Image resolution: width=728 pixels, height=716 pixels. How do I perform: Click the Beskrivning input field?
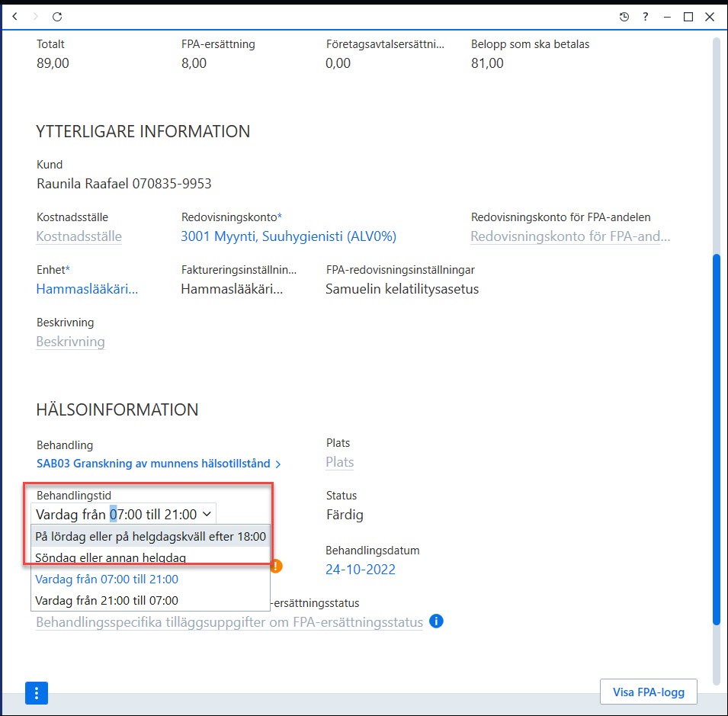coord(71,342)
